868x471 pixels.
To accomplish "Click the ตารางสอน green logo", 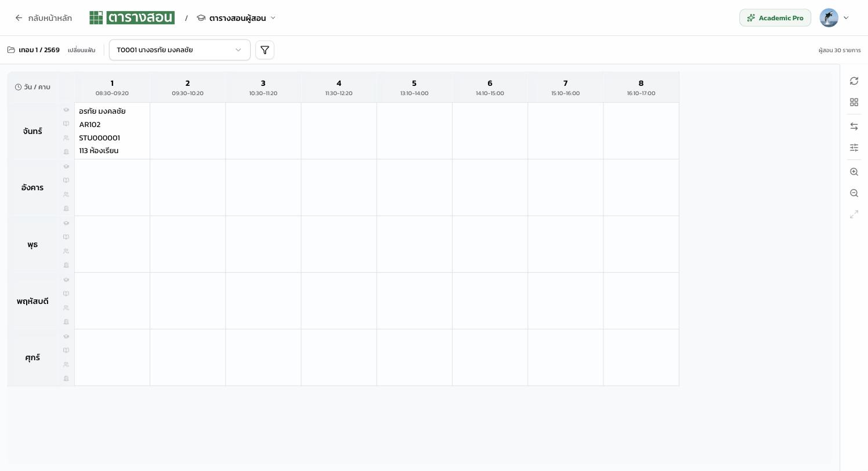I will 132,18.
